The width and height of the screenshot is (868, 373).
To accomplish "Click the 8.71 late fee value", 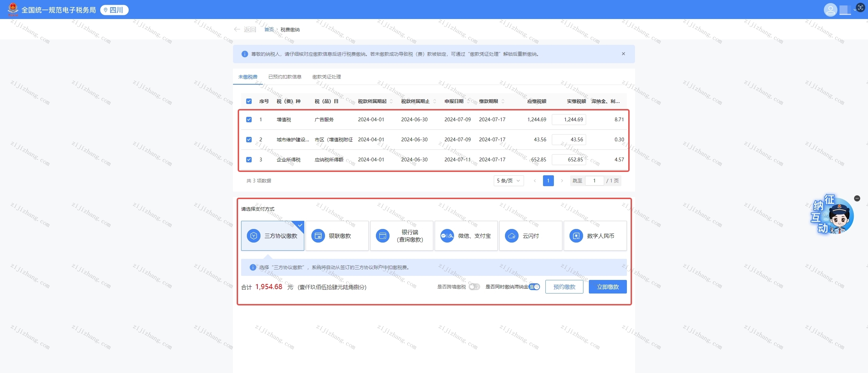I will [x=619, y=120].
